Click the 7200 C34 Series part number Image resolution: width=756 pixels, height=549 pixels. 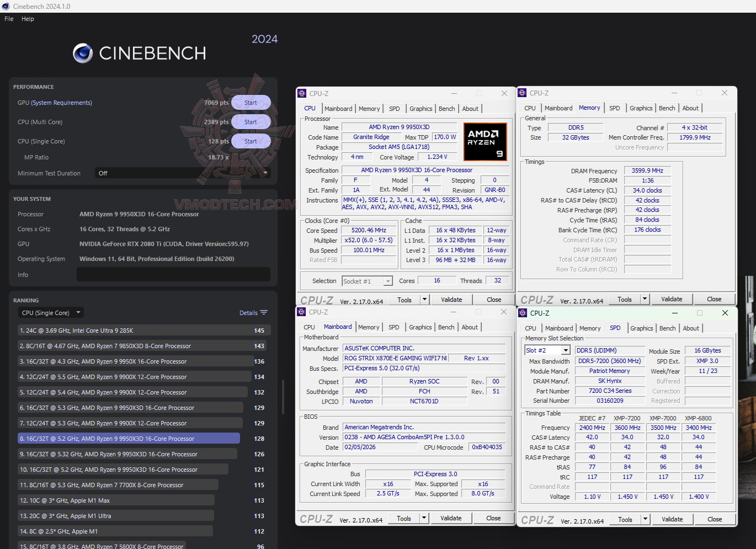[x=609, y=391]
